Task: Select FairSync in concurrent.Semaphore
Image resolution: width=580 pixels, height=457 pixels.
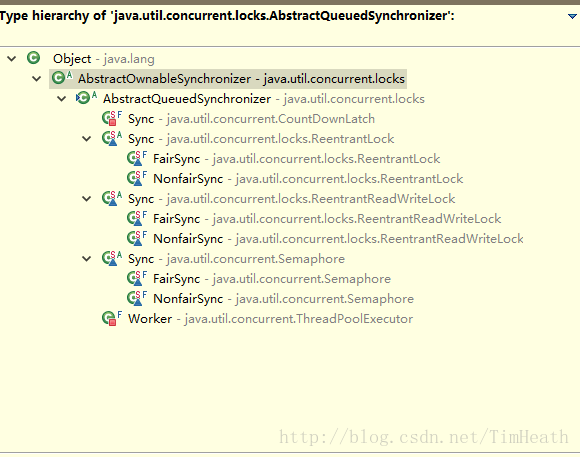Action: [272, 279]
